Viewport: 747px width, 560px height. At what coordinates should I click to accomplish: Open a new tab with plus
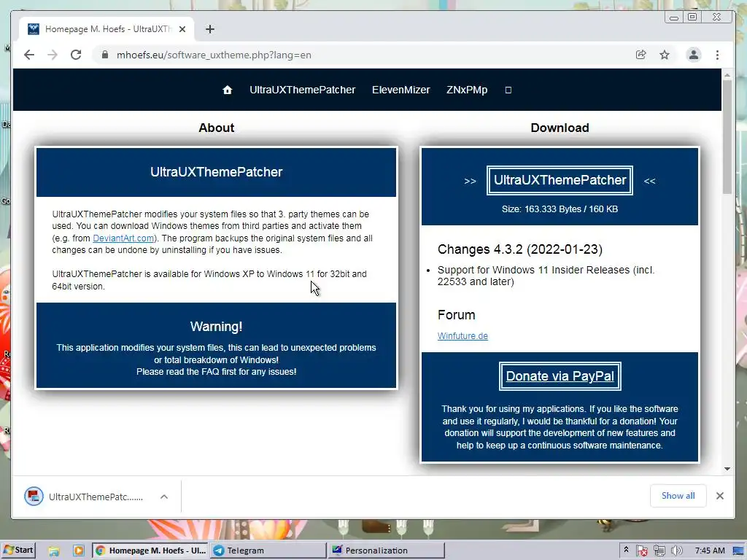pos(210,29)
